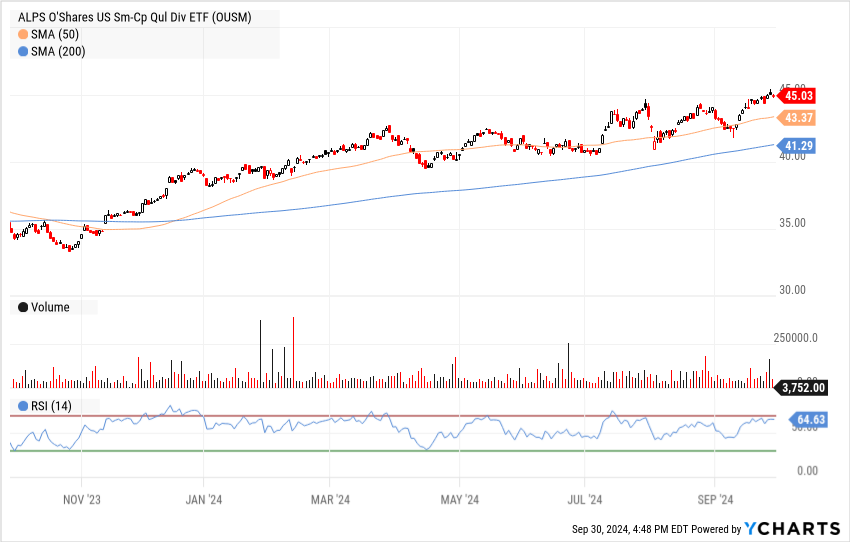Viewport: 850px width, 542px height.
Task: Click the orange 43.37 SMA value tag
Action: [x=796, y=118]
